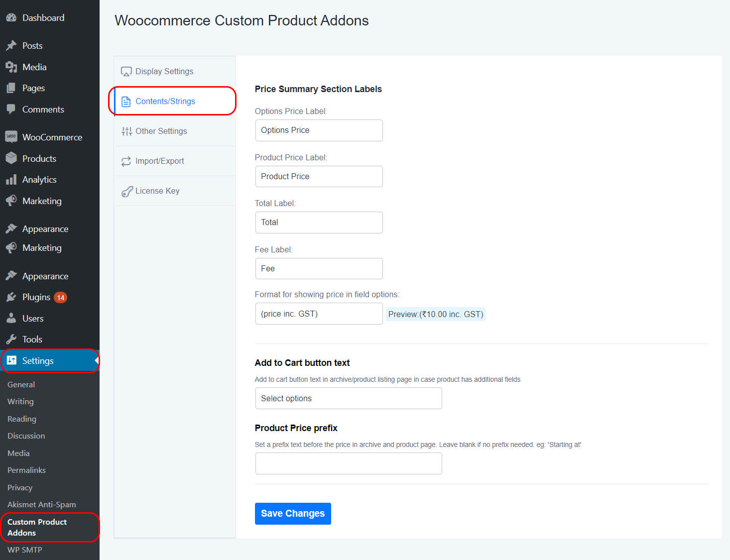The width and height of the screenshot is (730, 560).
Task: Focus the Add to Cart button text field
Action: [x=349, y=399]
